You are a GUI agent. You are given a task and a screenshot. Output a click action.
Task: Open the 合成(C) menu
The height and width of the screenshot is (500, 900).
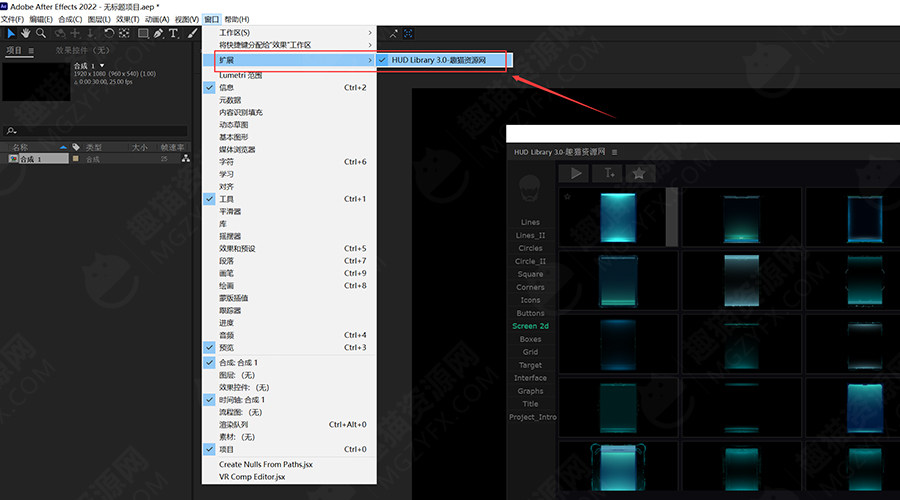[70, 19]
